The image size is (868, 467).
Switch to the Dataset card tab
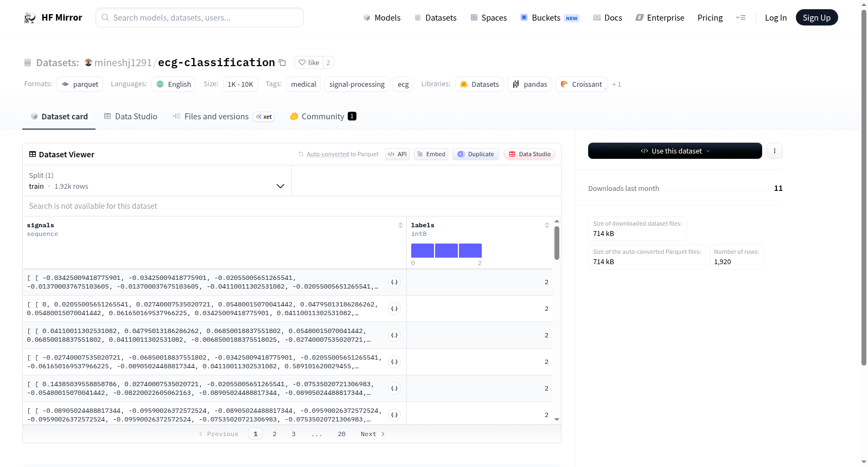pyautogui.click(x=59, y=116)
